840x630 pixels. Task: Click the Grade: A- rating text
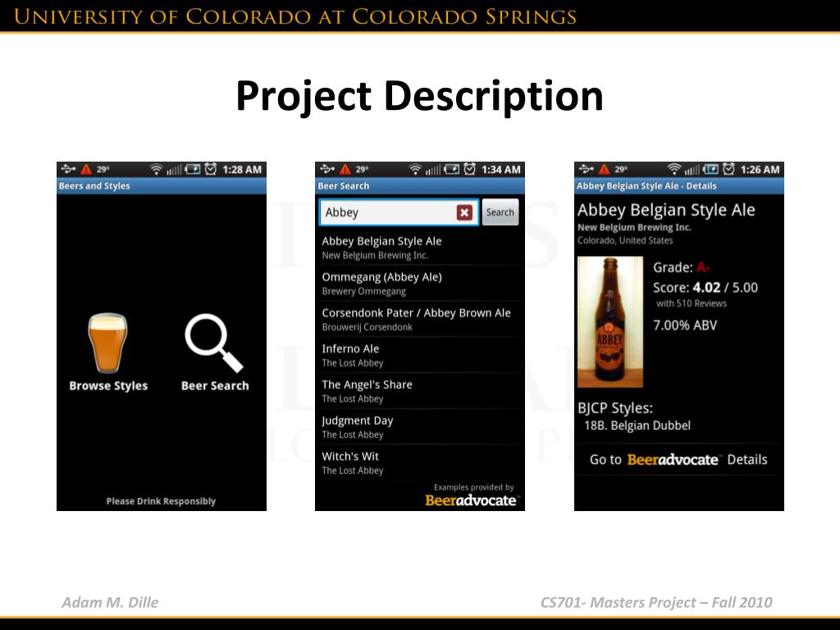tap(682, 267)
